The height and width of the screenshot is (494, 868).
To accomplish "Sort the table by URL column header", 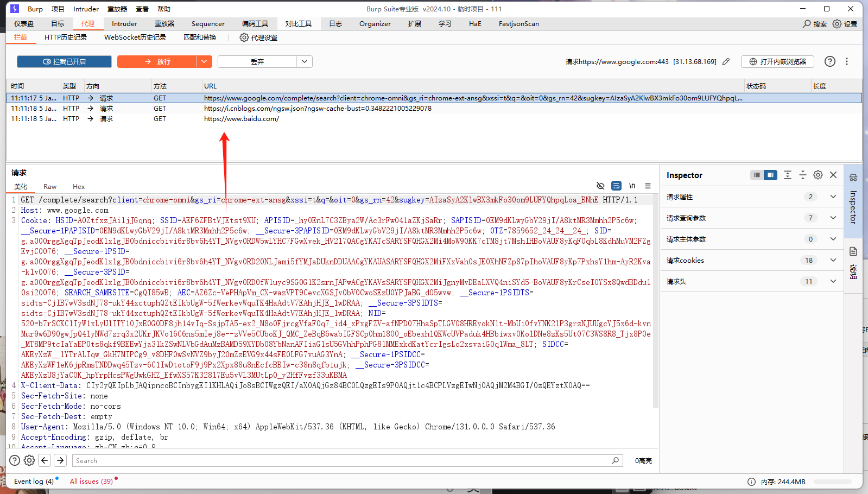I will 472,86.
